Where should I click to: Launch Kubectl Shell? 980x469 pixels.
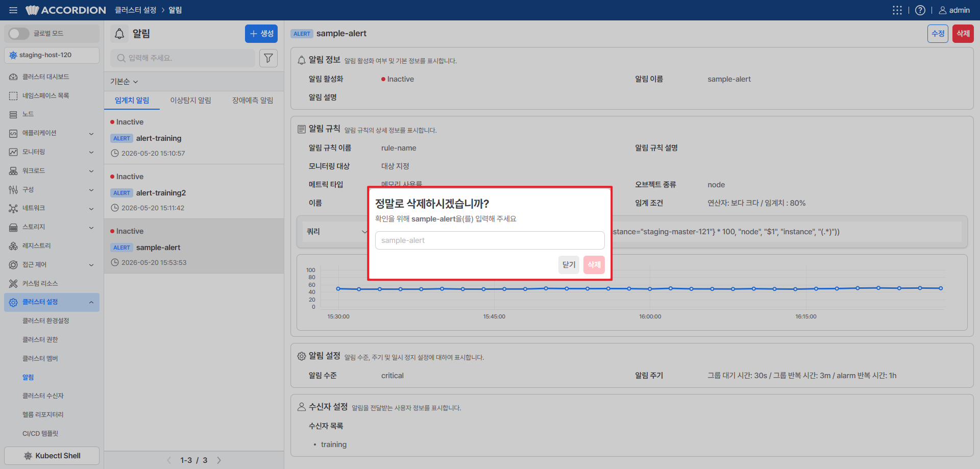tap(52, 456)
